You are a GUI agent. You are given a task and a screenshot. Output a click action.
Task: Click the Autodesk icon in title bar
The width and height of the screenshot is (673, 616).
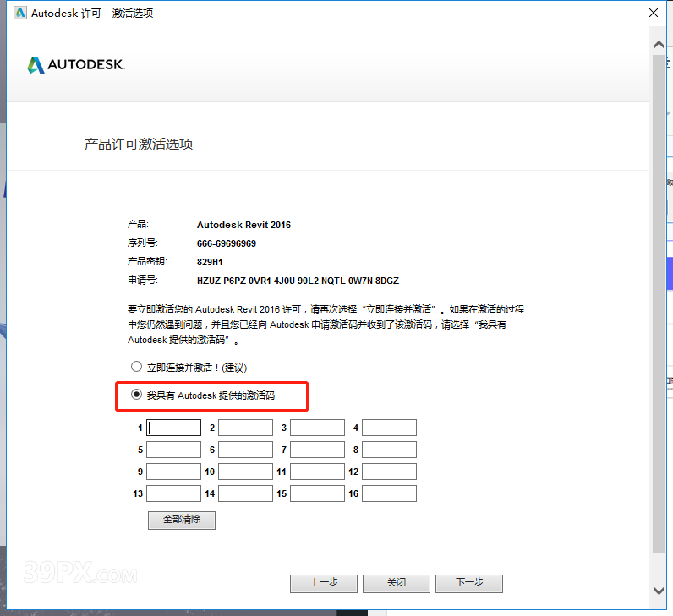pos(20,13)
